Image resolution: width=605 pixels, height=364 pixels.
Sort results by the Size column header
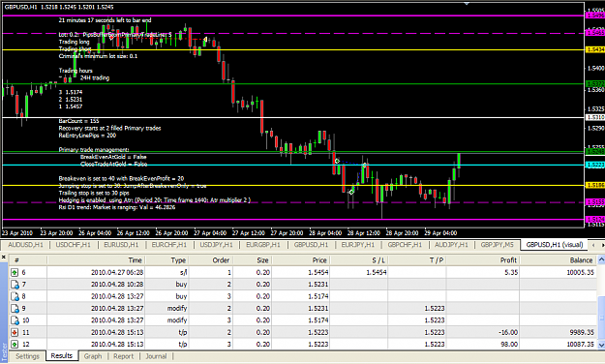[x=253, y=260]
